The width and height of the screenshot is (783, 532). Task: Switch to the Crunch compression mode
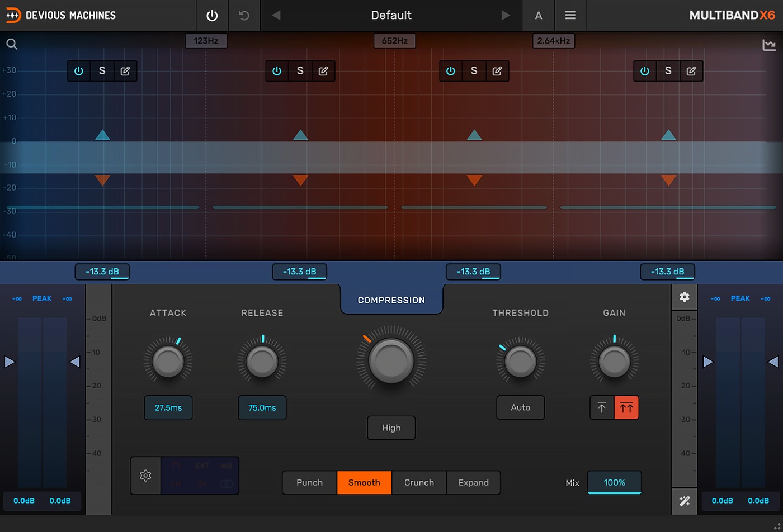point(419,482)
